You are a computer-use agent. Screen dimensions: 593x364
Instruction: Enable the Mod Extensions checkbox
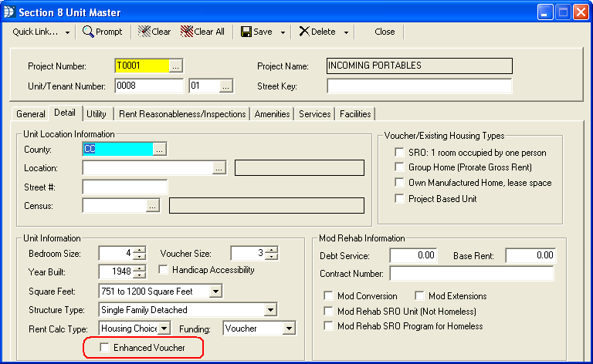click(419, 295)
